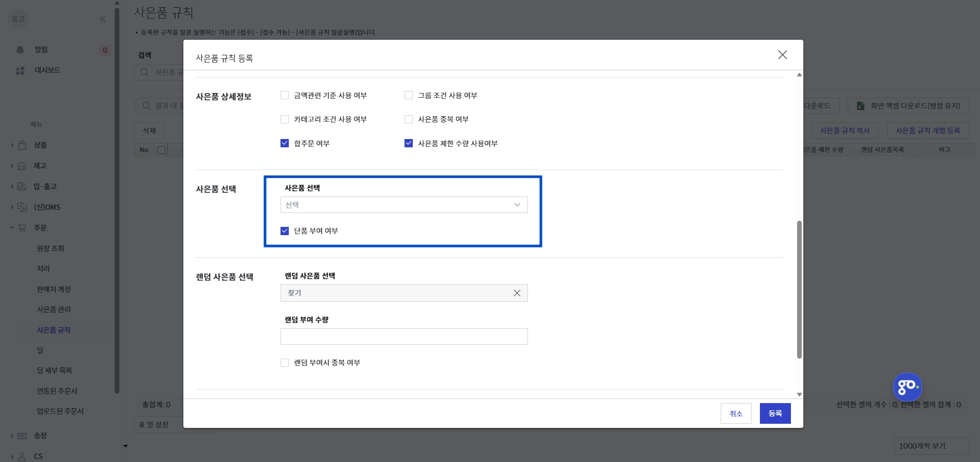Go to the 원장 조회 menu

[x=51, y=249]
